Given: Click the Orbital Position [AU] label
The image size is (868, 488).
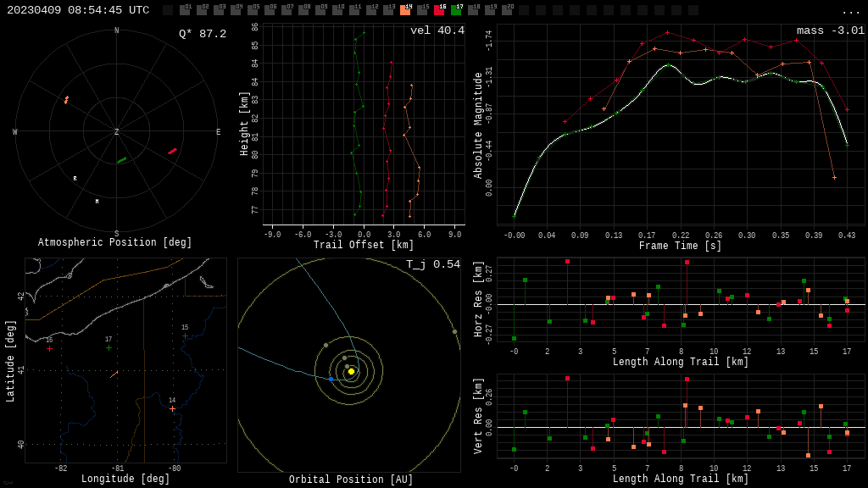Looking at the screenshot, I should coord(351,480).
